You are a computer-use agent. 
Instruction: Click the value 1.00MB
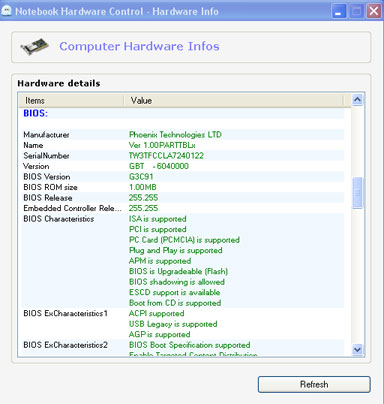coord(143,187)
